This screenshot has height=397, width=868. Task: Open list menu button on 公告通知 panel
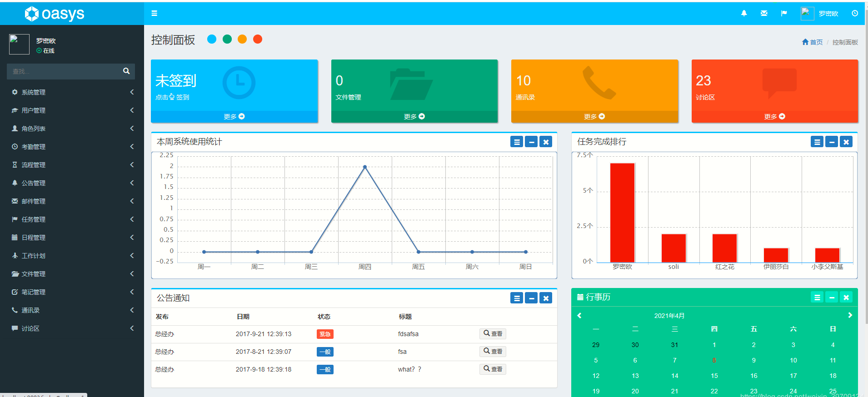[517, 298]
